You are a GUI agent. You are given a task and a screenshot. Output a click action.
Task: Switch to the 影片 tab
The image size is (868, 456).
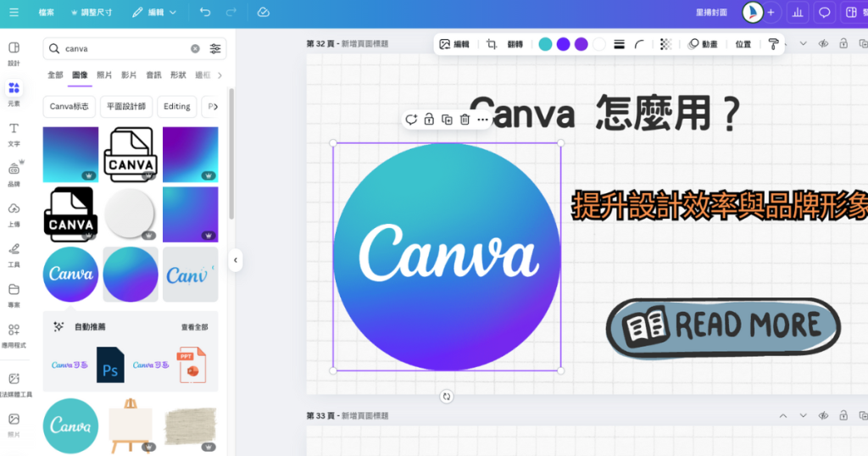coord(129,75)
